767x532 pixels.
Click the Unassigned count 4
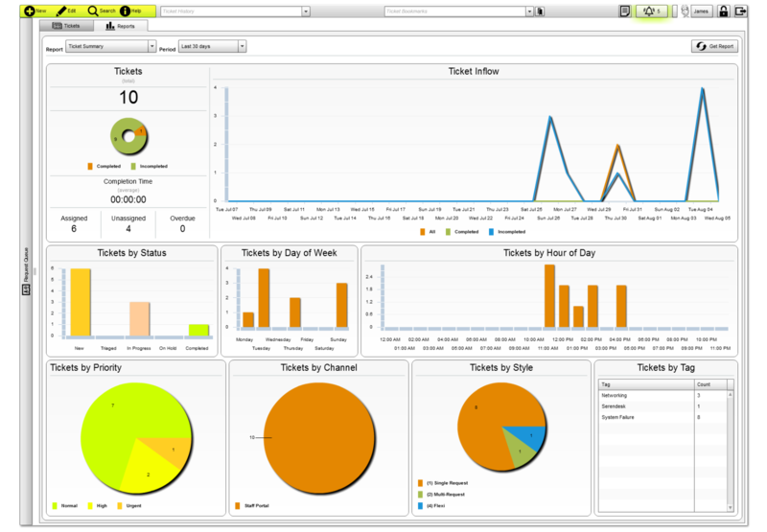click(128, 228)
